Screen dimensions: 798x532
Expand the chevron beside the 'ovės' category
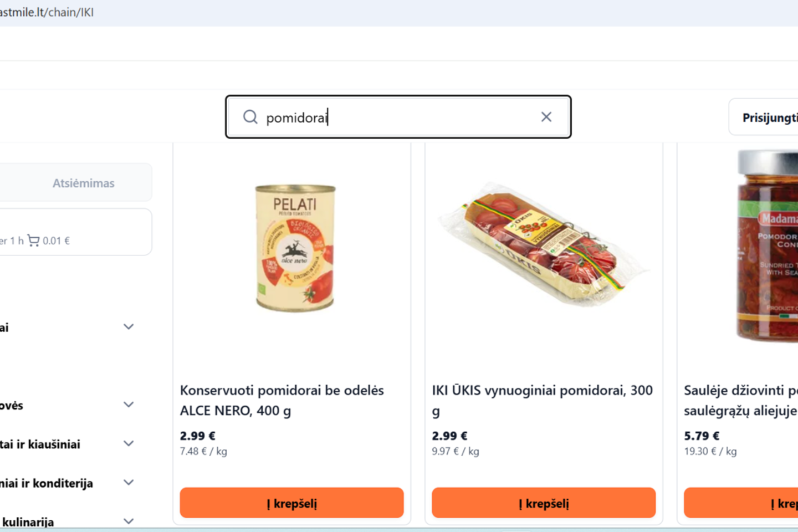(129, 405)
